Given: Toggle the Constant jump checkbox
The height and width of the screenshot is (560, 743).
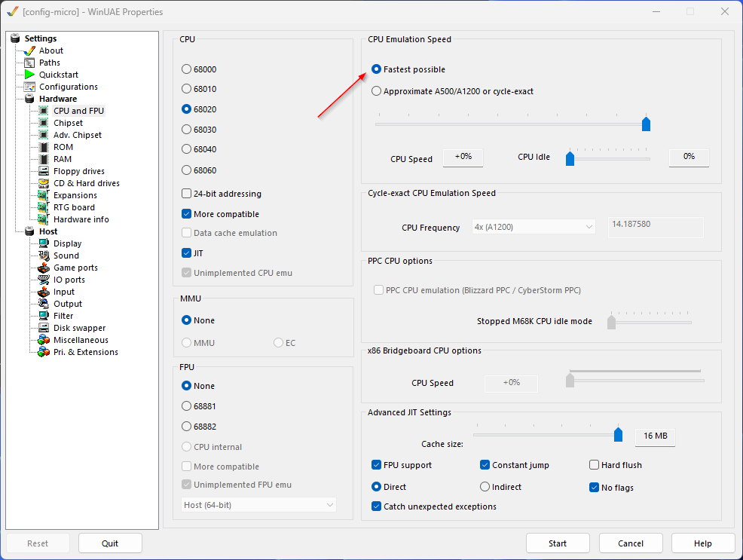Looking at the screenshot, I should (x=485, y=465).
